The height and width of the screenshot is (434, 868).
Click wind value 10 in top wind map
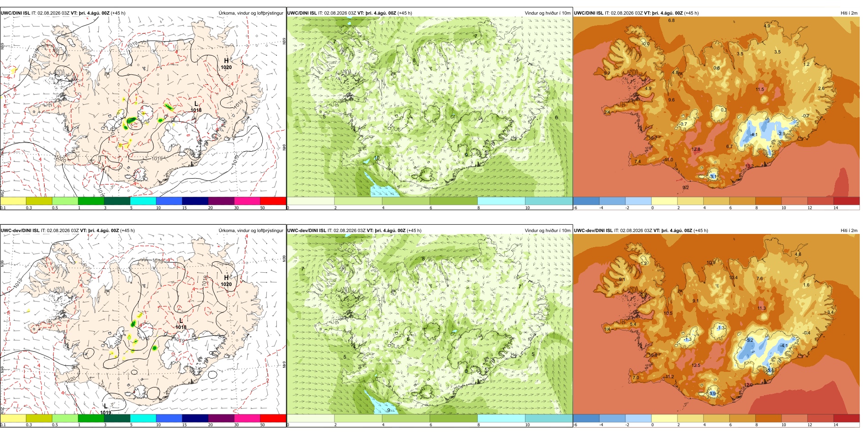[x=377, y=158]
